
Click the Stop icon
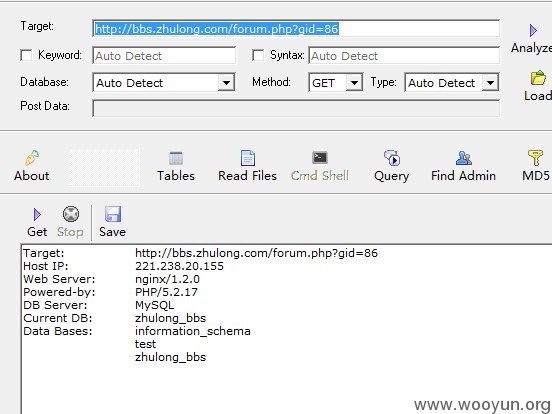pos(71,214)
